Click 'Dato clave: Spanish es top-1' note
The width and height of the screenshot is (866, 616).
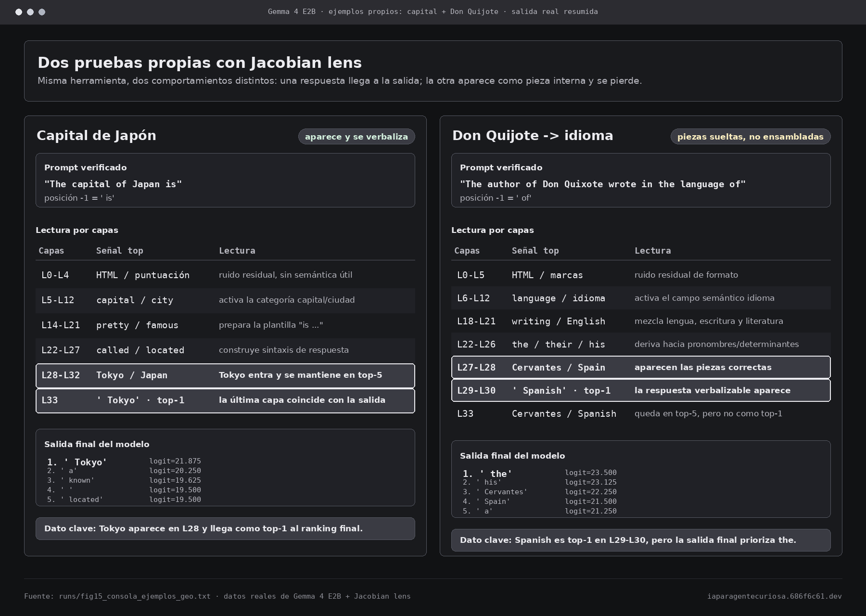click(641, 540)
